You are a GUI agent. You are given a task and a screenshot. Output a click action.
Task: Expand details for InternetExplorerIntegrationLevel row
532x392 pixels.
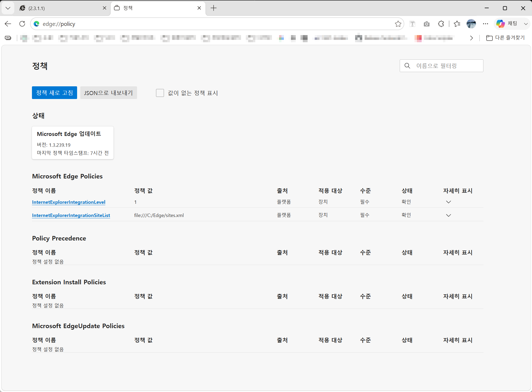(449, 202)
